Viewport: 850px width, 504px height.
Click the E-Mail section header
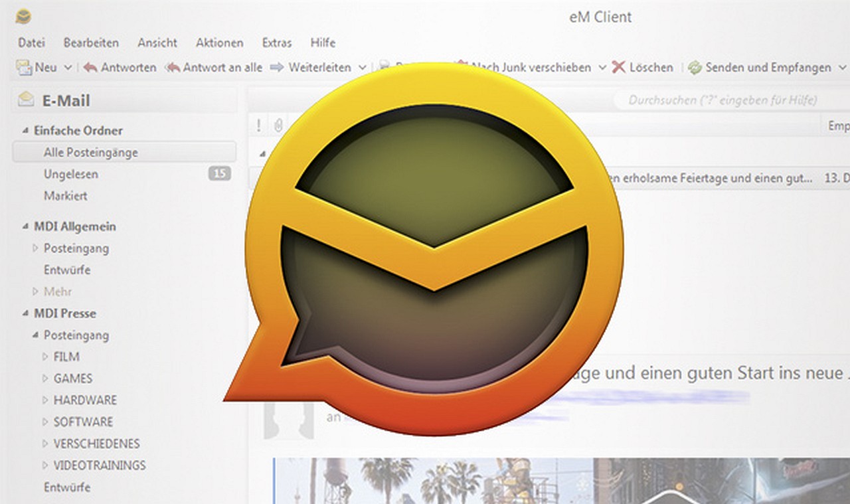(124, 100)
